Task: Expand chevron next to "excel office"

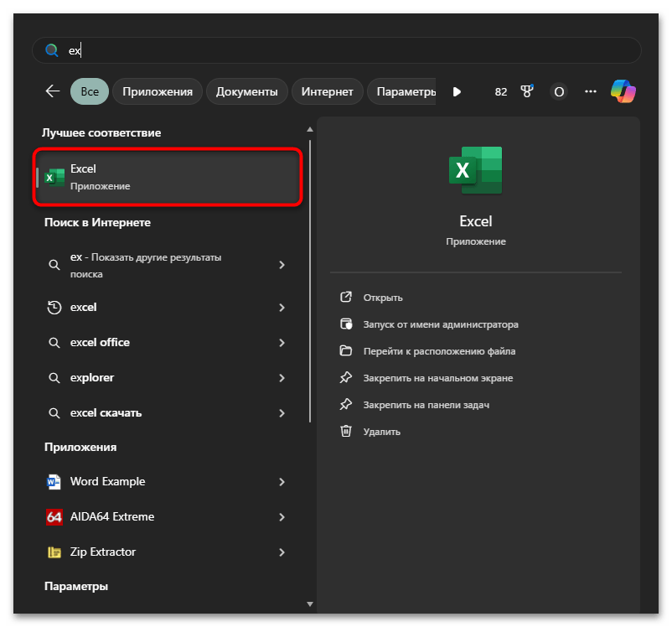Action: click(282, 343)
